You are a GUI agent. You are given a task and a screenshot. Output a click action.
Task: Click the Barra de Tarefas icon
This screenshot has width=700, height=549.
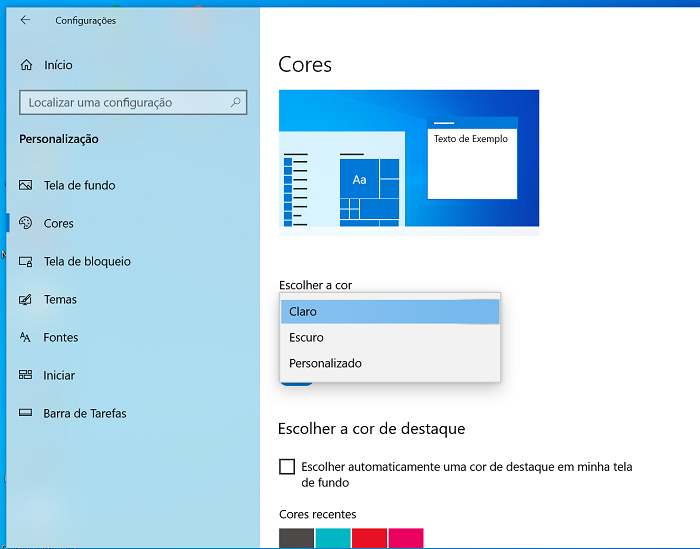pos(25,413)
